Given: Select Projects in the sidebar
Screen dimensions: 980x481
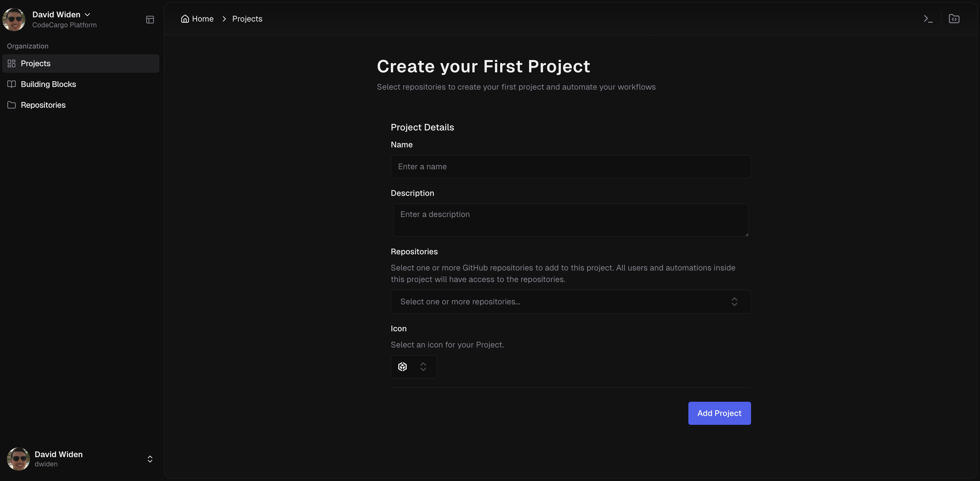Looking at the screenshot, I should click(x=35, y=63).
